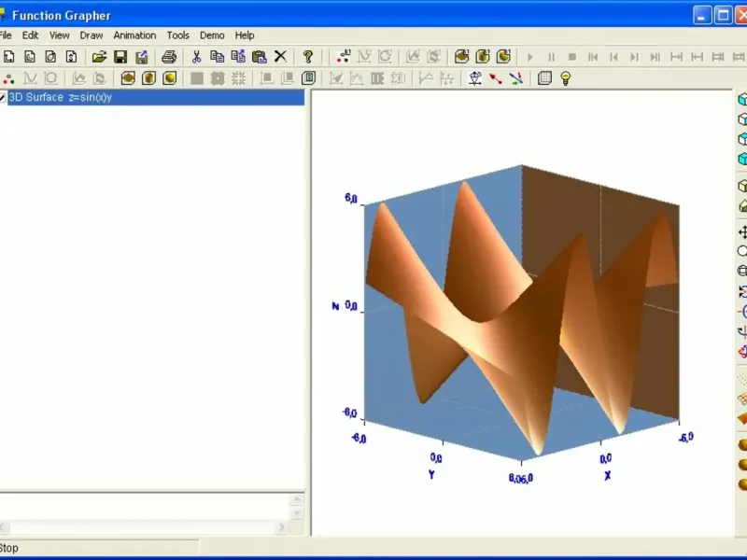Open the Draw menu
The width and height of the screenshot is (747, 560).
pos(91,35)
